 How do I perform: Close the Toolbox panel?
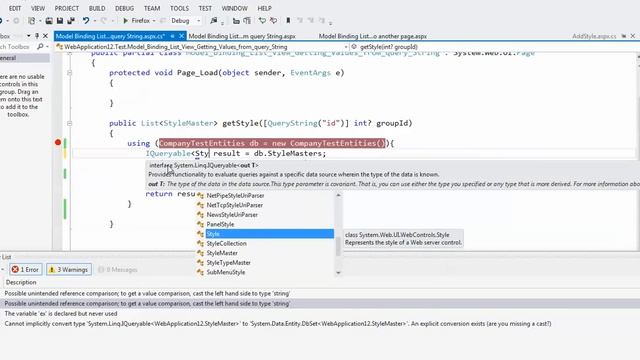pyautogui.click(x=45, y=36)
